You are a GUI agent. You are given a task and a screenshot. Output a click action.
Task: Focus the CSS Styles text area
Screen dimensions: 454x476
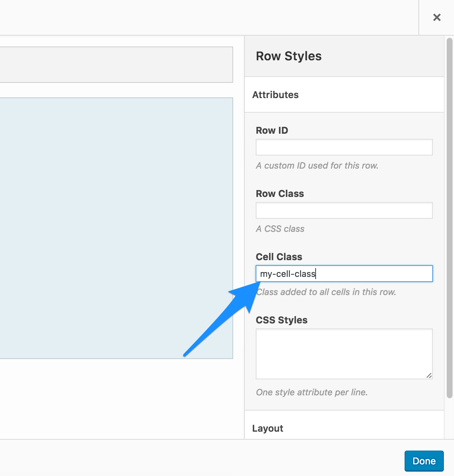[x=344, y=354]
